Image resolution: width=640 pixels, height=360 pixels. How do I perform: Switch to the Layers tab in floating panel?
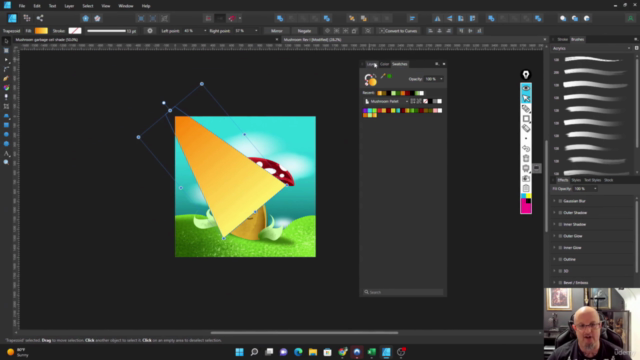coord(371,64)
